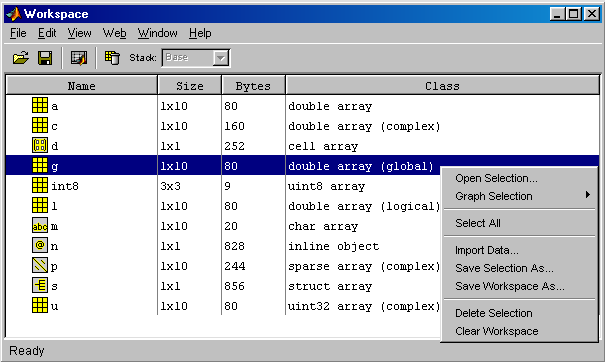Select the struct icon of variable s
Image resolution: width=605 pixels, height=362 pixels.
pyautogui.click(x=40, y=285)
